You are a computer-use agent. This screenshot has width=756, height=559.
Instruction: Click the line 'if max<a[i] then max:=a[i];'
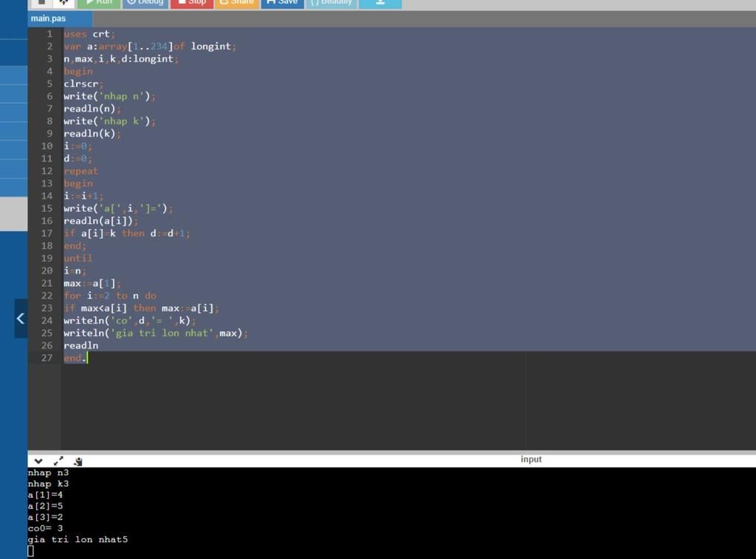[x=141, y=308]
